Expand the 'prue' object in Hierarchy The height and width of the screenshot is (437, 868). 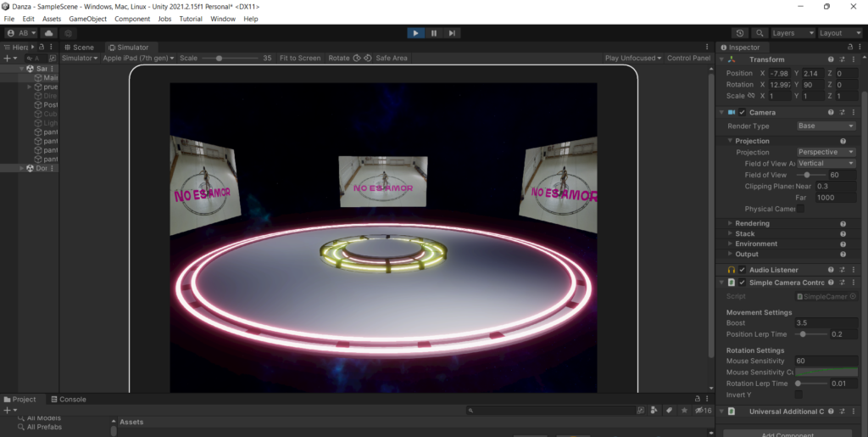click(30, 87)
